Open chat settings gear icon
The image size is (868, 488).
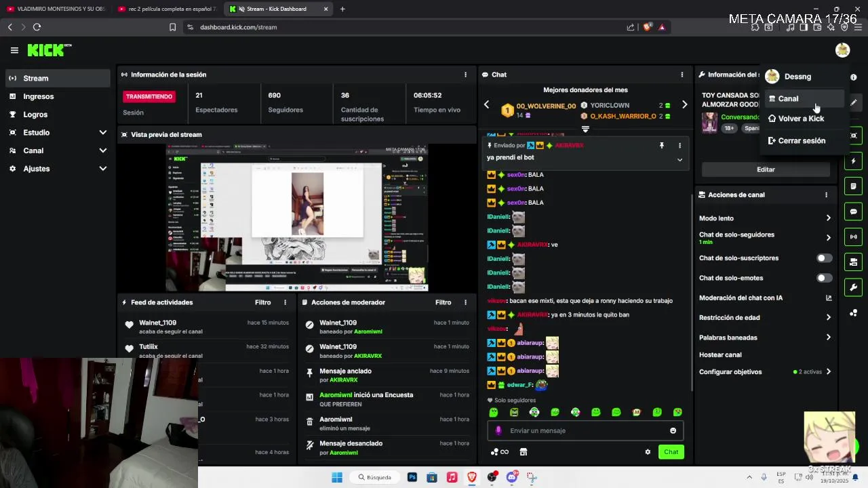pyautogui.click(x=648, y=452)
